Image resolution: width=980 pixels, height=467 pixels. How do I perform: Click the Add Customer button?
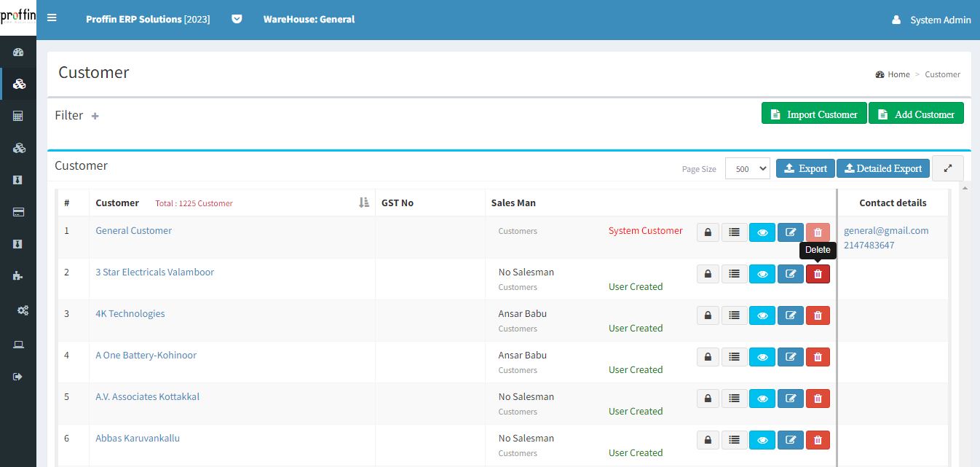[x=916, y=114]
